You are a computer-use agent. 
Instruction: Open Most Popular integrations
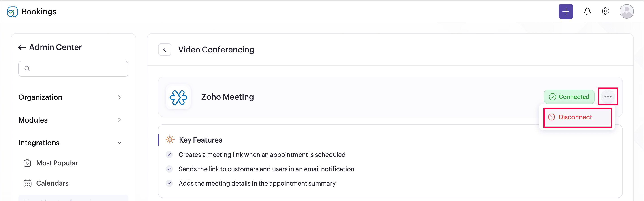[57, 163]
